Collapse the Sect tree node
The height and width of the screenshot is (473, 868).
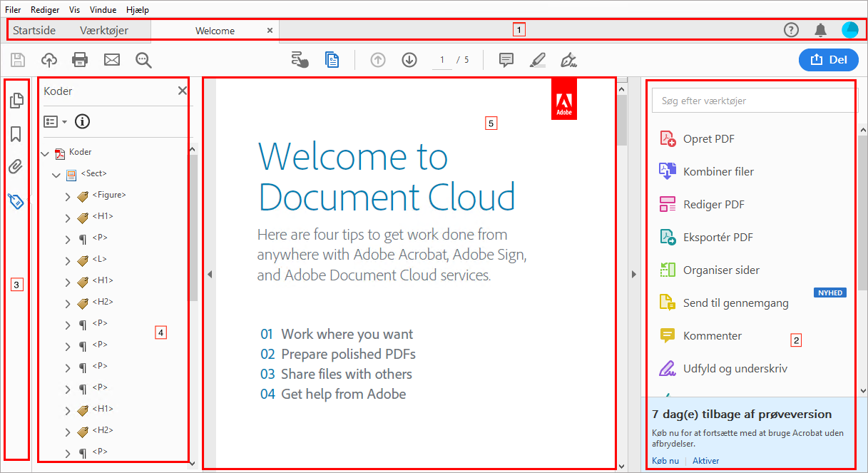coord(57,175)
